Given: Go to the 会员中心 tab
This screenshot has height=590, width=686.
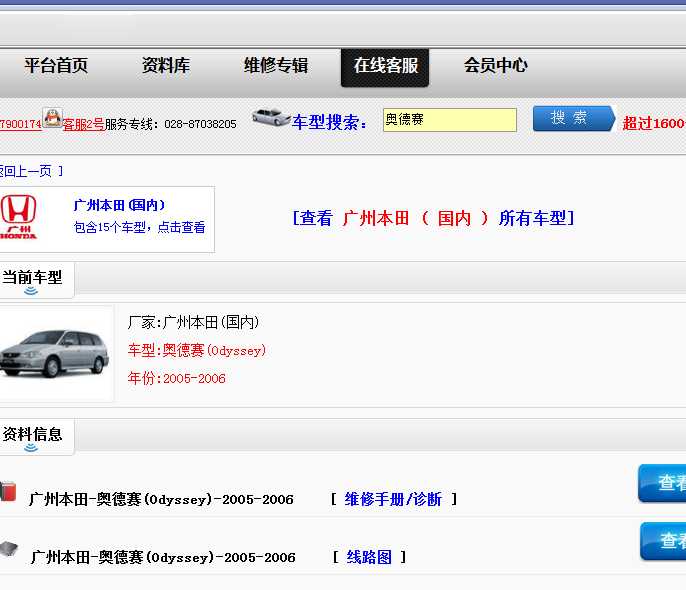Looking at the screenshot, I should [x=496, y=66].
